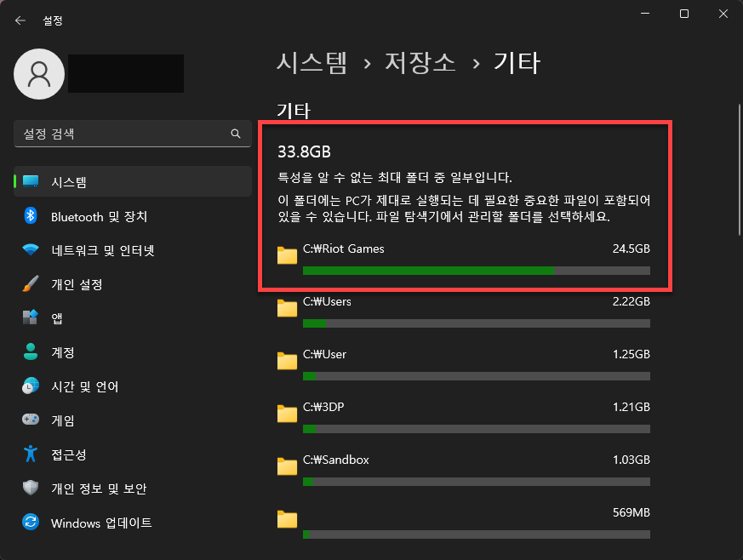Open the 계정 settings category
The width and height of the screenshot is (743, 560).
coord(132,352)
